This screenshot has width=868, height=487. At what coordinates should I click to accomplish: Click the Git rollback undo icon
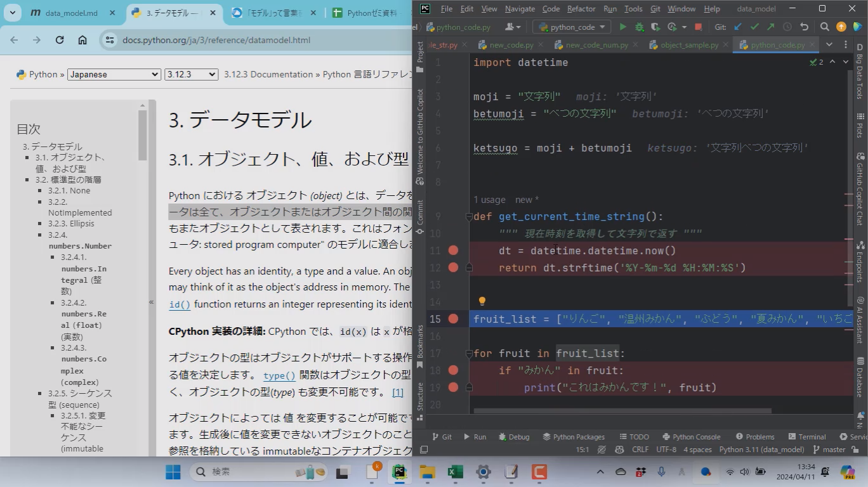coord(805,27)
